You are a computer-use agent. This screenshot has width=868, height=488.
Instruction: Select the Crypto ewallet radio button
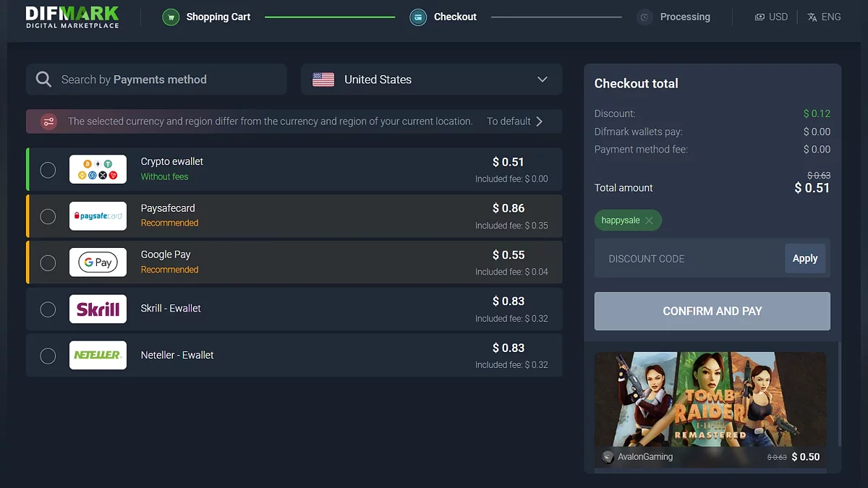(x=48, y=170)
